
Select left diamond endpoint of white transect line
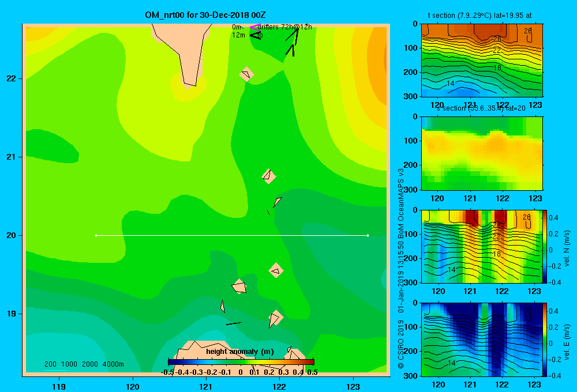coord(96,235)
